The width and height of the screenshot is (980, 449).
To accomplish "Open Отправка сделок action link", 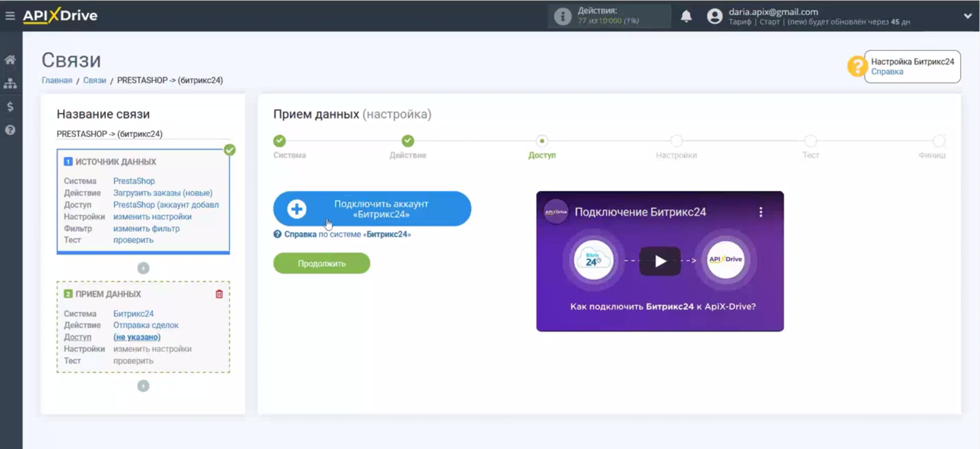I will (x=145, y=325).
